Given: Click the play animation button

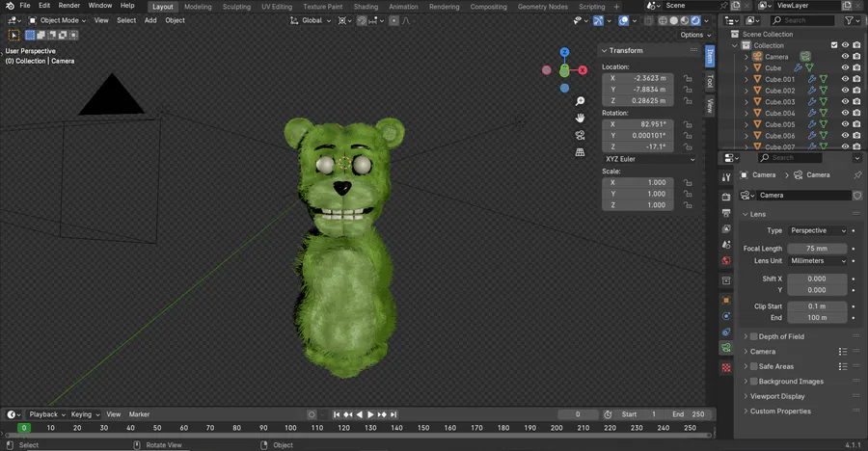Looking at the screenshot, I should coord(370,414).
